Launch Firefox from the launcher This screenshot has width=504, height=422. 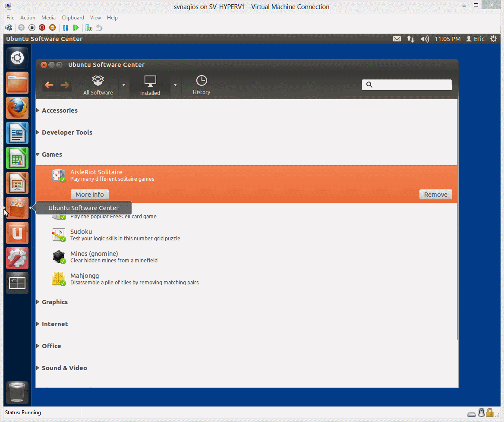tap(17, 108)
